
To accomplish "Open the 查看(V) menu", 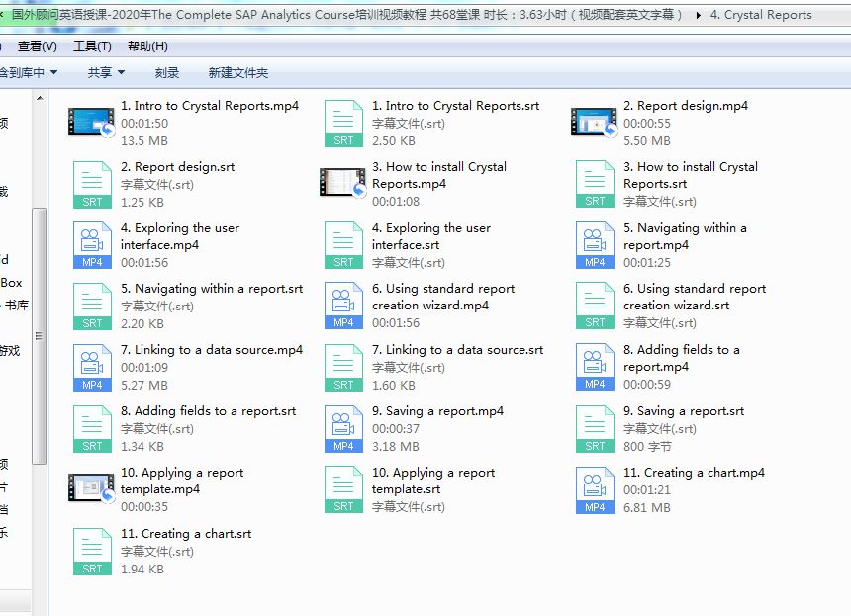I will click(x=37, y=46).
